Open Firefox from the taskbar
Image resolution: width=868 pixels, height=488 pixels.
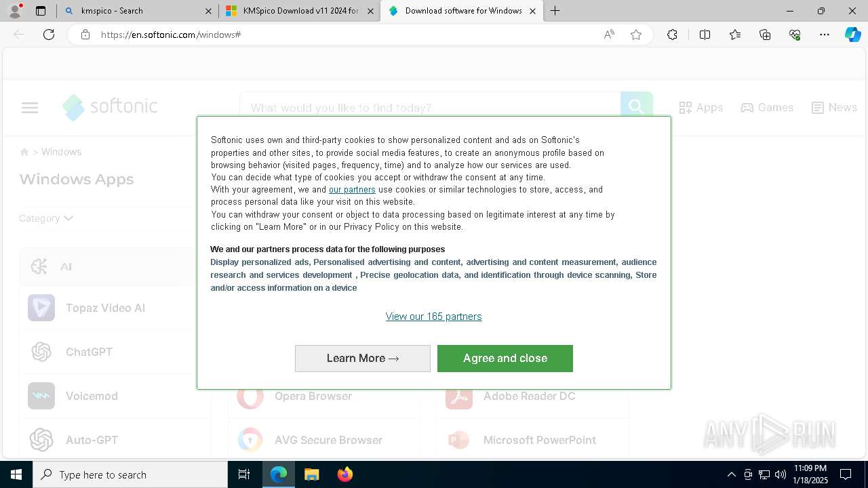(344, 474)
